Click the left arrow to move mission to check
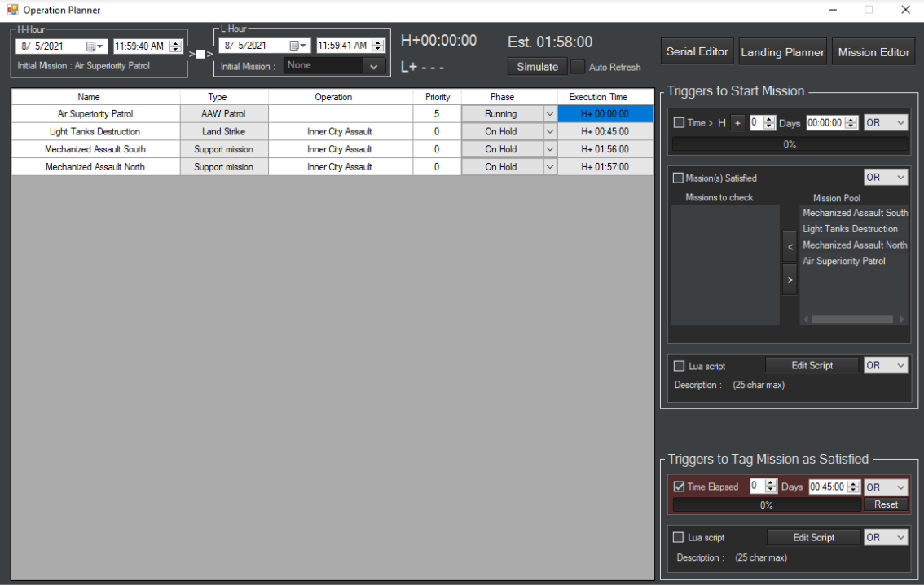Screen dimensions: 924x586 coord(790,246)
